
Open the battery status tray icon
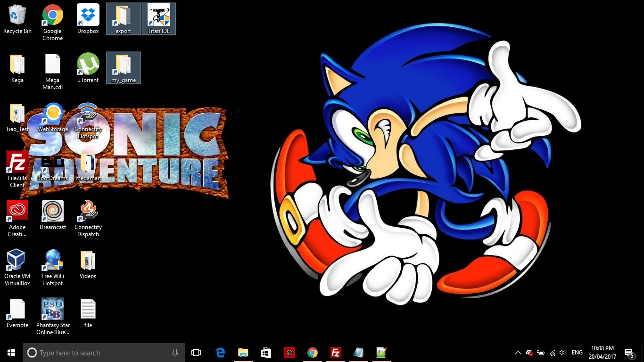541,353
